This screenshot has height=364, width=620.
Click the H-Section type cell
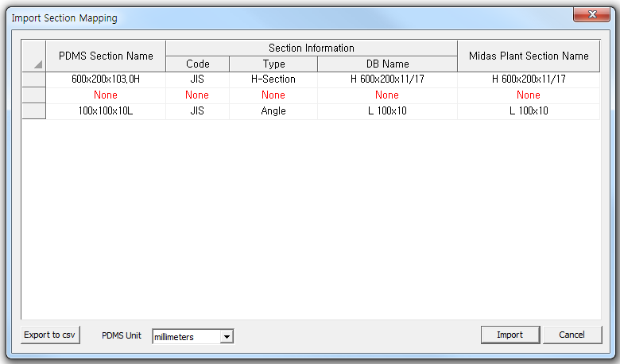[273, 79]
